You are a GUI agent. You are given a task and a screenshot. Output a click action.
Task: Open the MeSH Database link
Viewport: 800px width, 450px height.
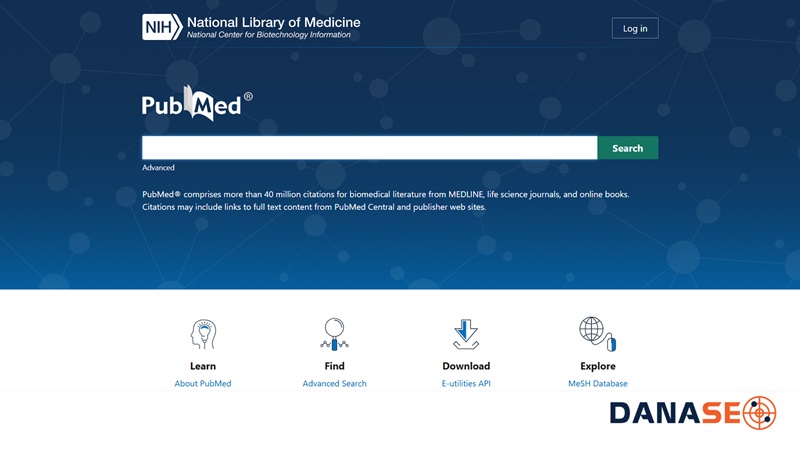click(597, 383)
